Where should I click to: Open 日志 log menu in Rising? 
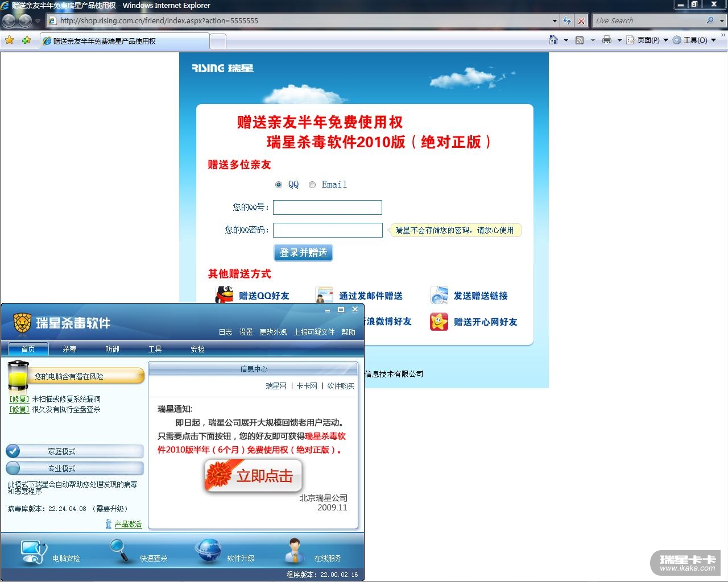pyautogui.click(x=225, y=332)
